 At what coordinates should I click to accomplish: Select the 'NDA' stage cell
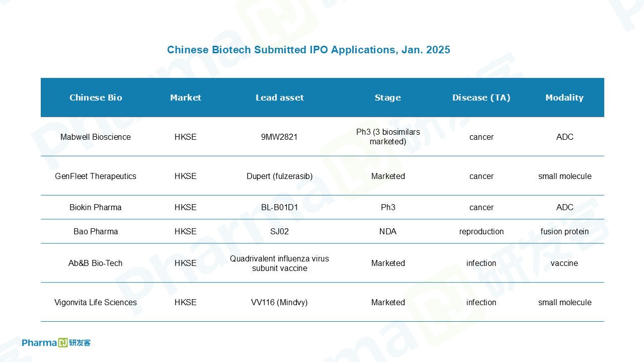[x=388, y=231]
